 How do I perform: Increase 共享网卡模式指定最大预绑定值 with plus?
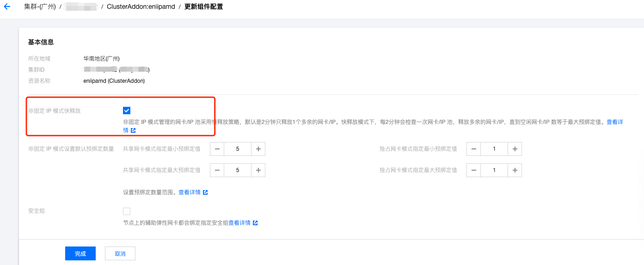click(258, 170)
